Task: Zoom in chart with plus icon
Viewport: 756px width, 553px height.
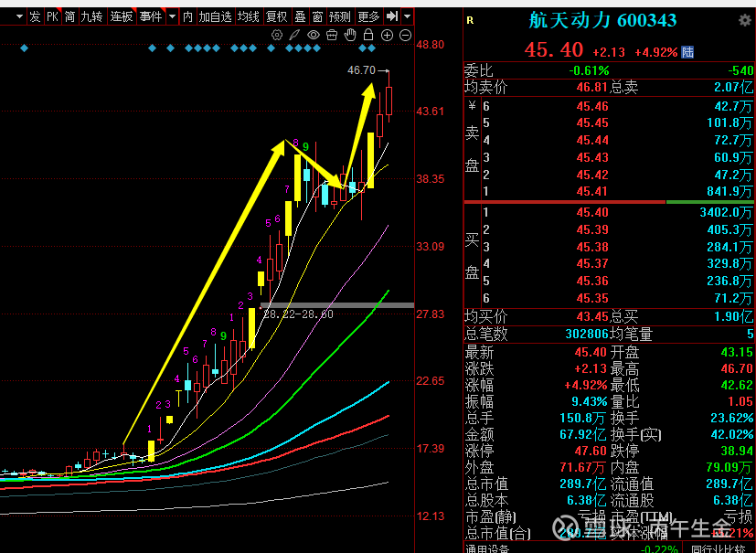Action: click(x=388, y=35)
